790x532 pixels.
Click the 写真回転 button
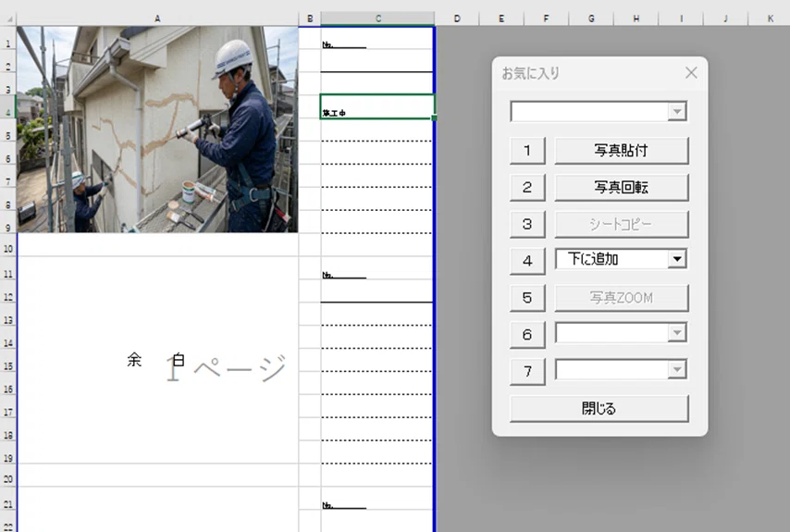(x=622, y=188)
